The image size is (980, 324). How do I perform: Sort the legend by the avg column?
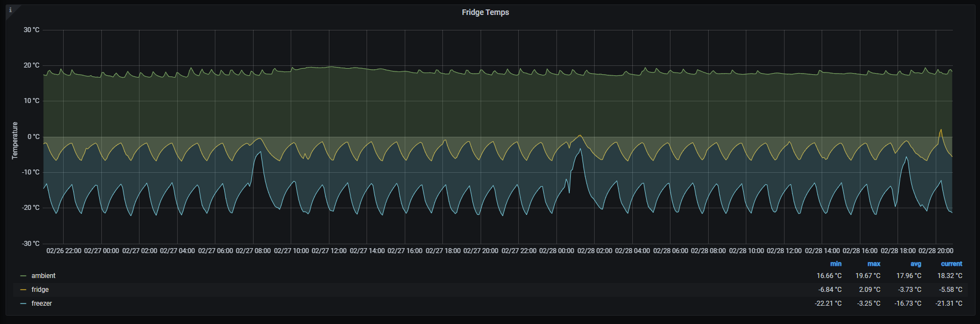pos(916,264)
